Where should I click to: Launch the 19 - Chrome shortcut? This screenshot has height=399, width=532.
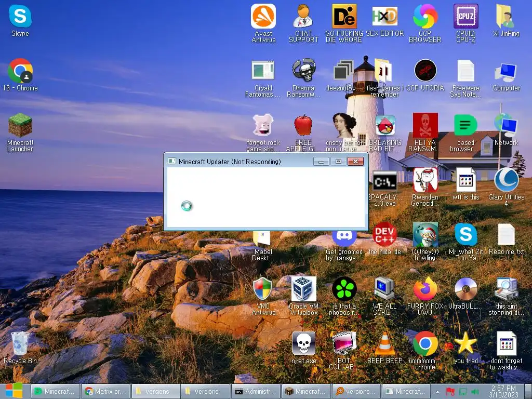point(20,75)
